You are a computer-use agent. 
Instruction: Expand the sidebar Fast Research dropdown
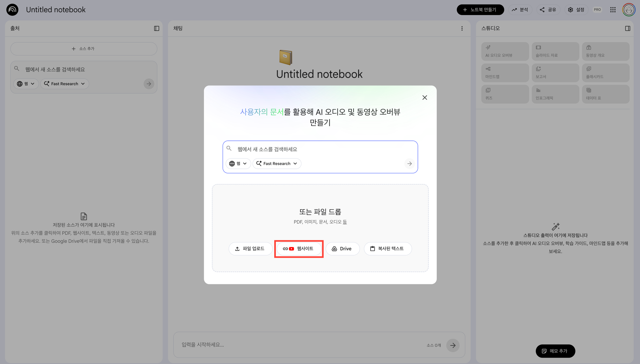pyautogui.click(x=65, y=84)
